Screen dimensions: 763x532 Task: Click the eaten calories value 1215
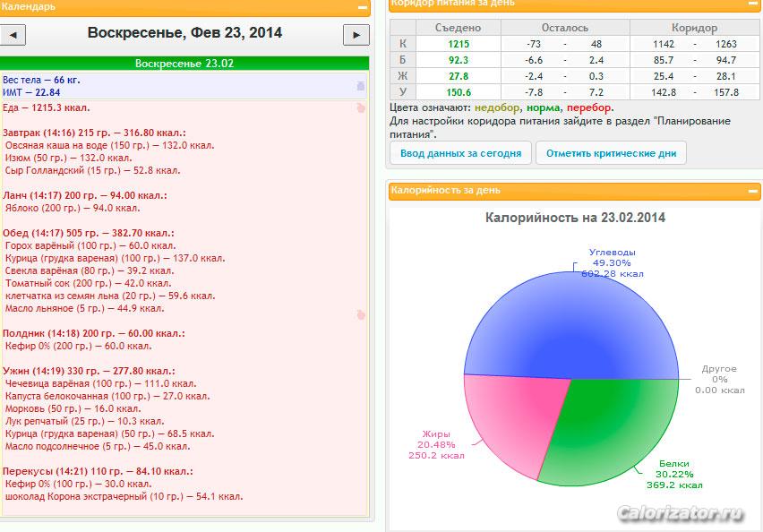(459, 44)
